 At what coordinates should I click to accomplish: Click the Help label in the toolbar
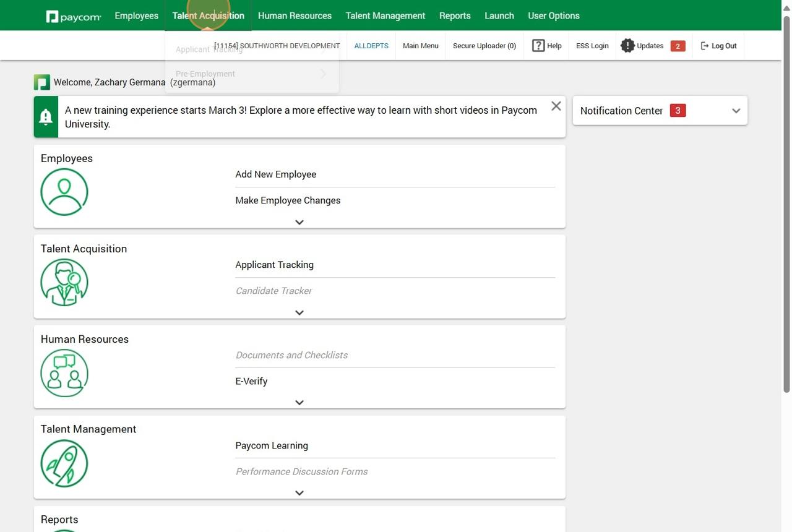[x=554, y=46]
